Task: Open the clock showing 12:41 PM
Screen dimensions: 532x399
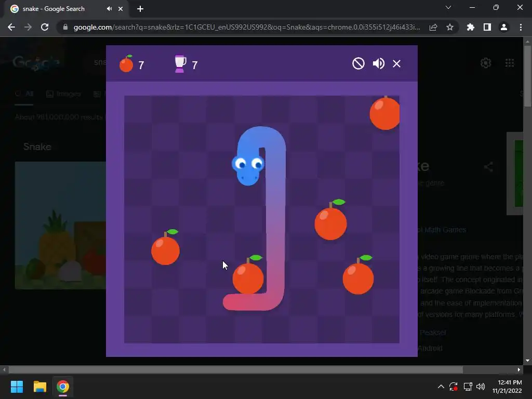Action: tap(507, 387)
